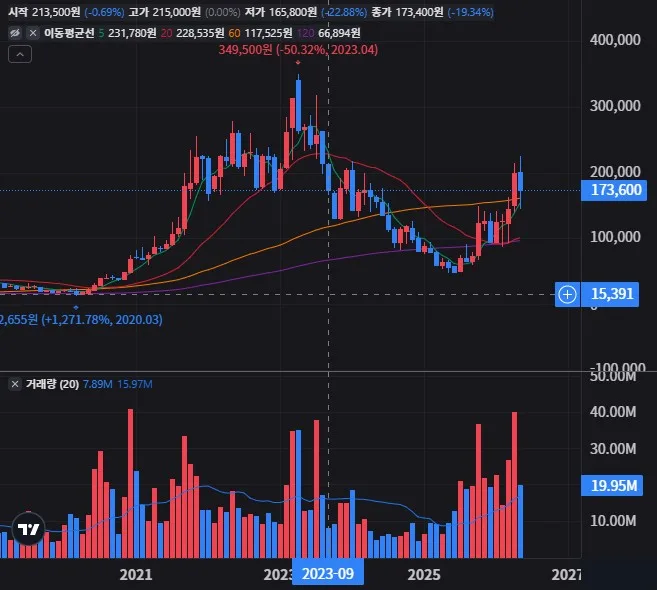
Task: Click the 10.00M volume axis label
Action: 613,521
